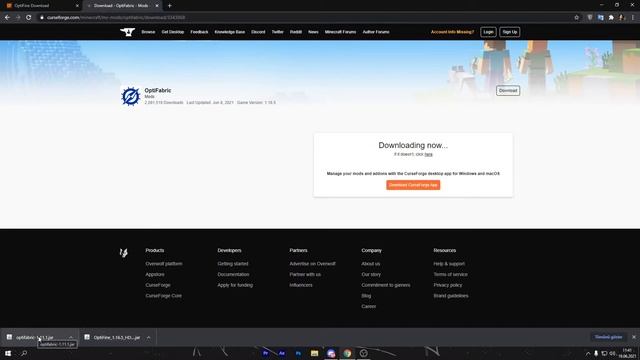Image resolution: width=640 pixels, height=360 pixels.
Task: Click the browser forward arrow
Action: tap(18, 18)
